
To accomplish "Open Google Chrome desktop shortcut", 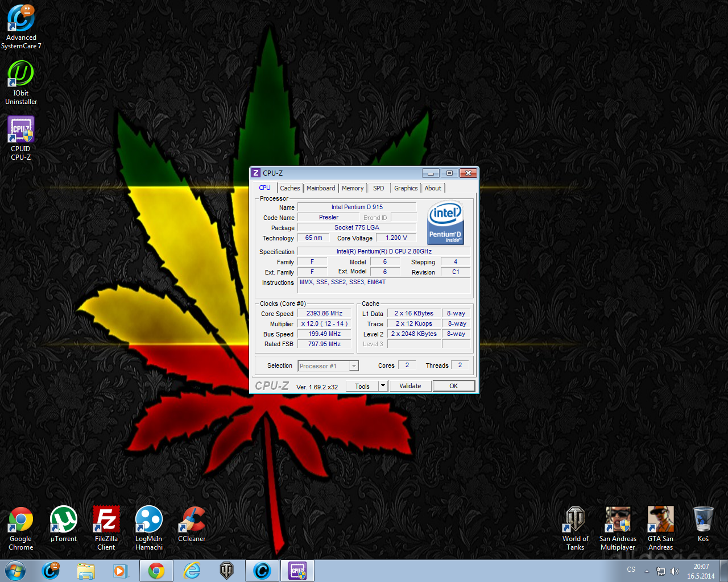I will coord(21,529).
